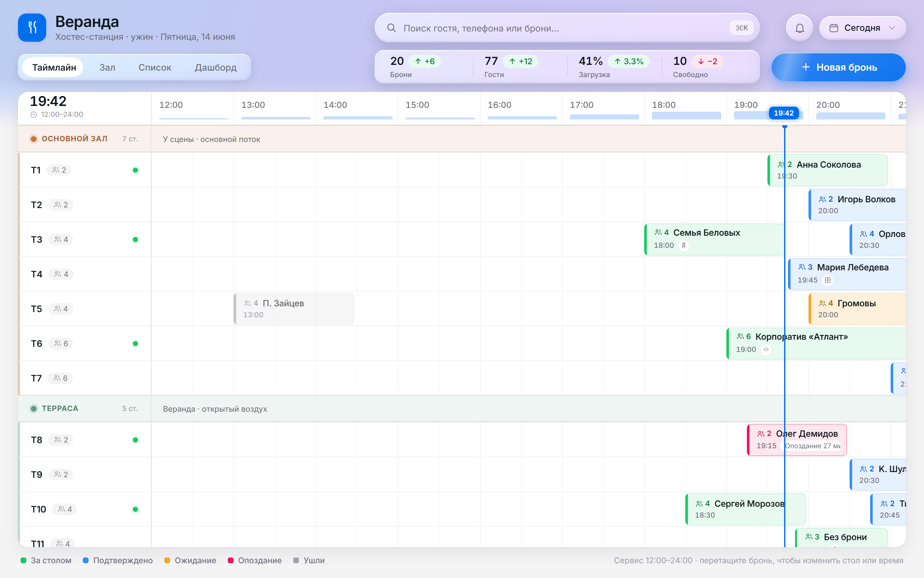924x578 pixels.
Task: Click the merge icon on the Корпоратив «Атлант» booking
Action: point(766,349)
